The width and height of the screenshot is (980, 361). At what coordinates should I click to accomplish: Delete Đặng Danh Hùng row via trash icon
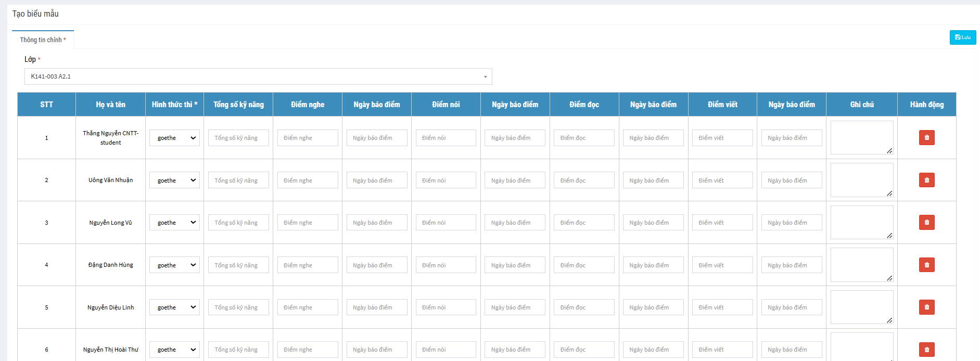coord(926,265)
